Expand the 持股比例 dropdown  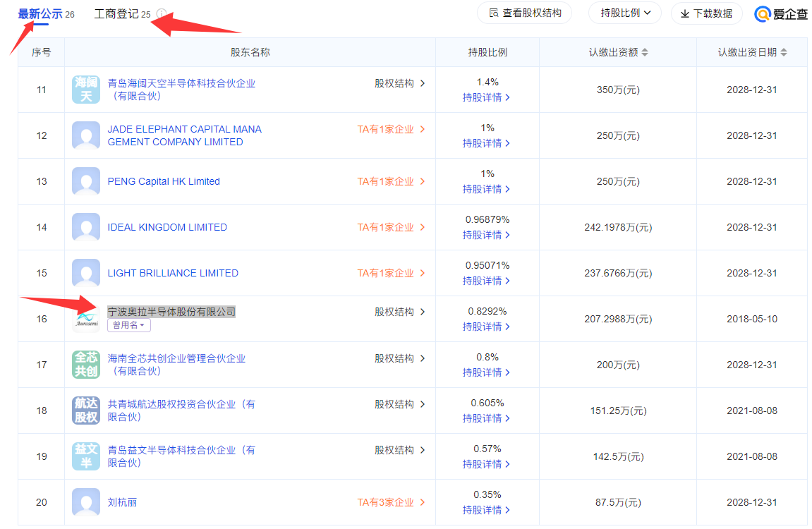(x=625, y=13)
